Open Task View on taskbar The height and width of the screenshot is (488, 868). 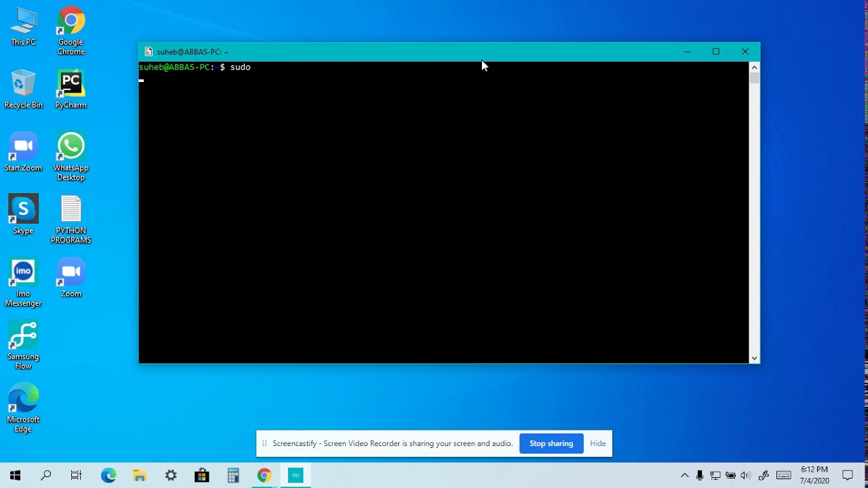click(x=77, y=476)
